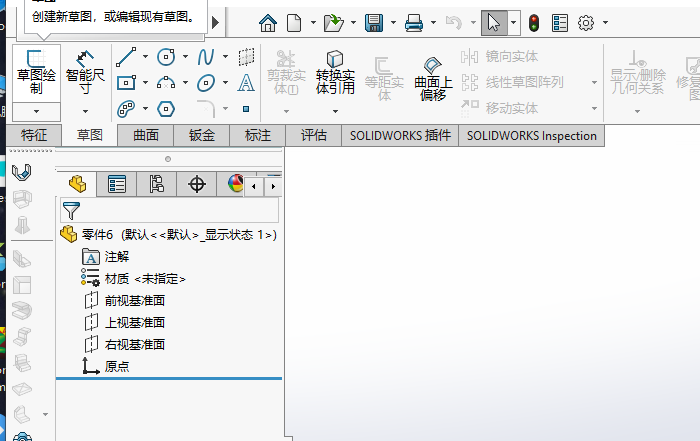Select the Corner Rectangle tool
The height and width of the screenshot is (441, 700).
click(x=126, y=83)
